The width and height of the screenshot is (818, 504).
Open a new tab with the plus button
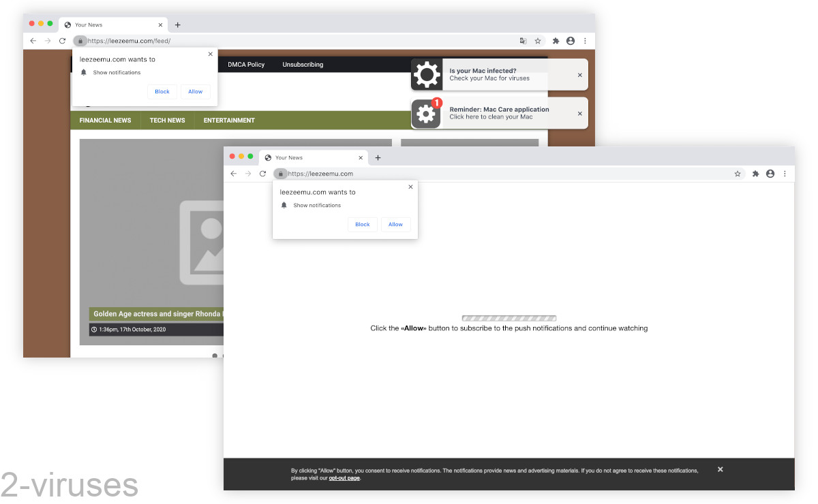click(378, 157)
